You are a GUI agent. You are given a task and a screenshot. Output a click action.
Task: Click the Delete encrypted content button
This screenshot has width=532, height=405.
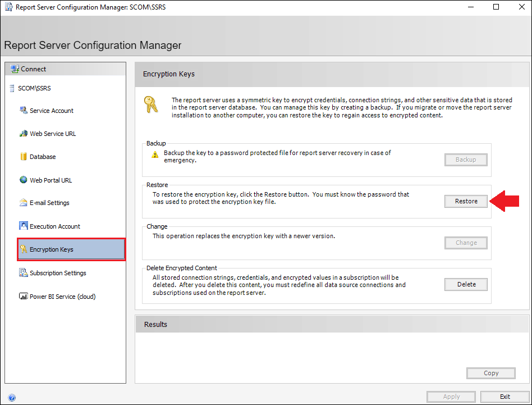(x=466, y=284)
